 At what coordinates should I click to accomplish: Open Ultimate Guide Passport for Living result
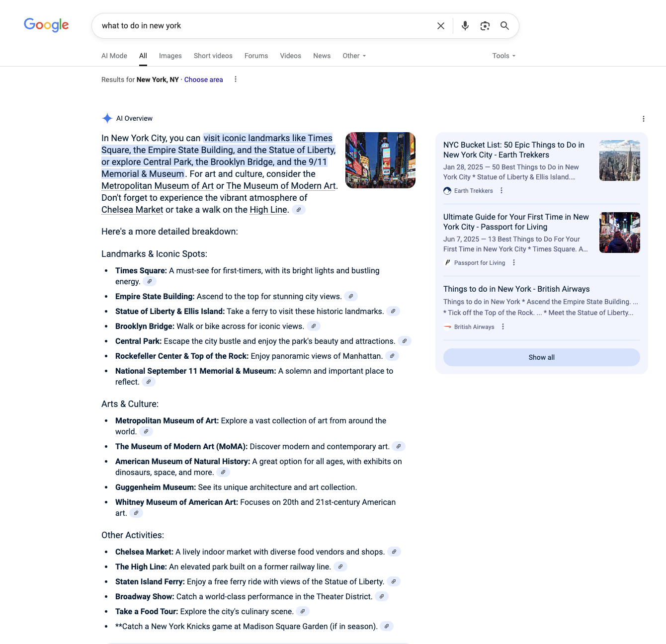pyautogui.click(x=516, y=222)
